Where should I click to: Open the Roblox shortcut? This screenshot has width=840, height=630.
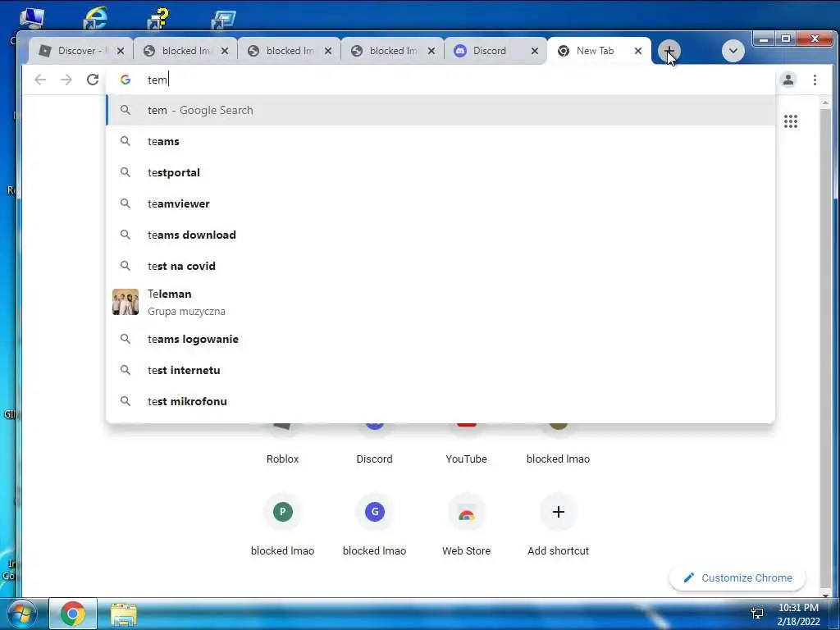click(282, 444)
